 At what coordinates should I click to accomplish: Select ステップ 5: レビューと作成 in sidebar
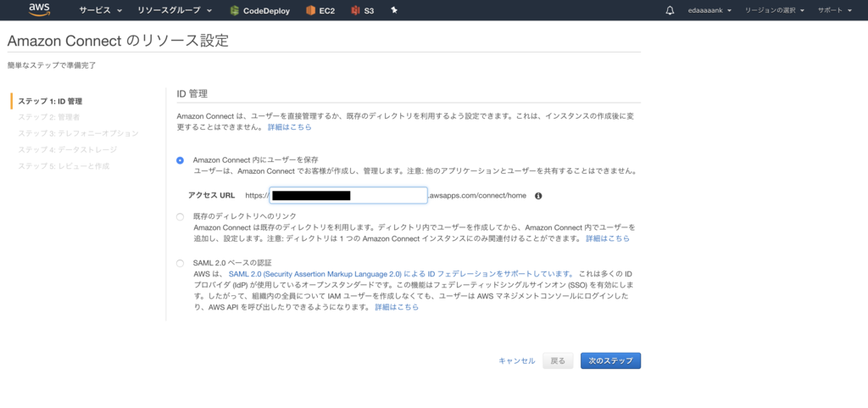64,166
